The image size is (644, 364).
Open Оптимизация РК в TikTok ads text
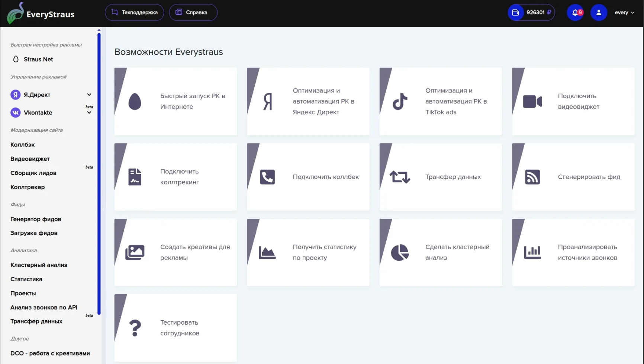[456, 101]
